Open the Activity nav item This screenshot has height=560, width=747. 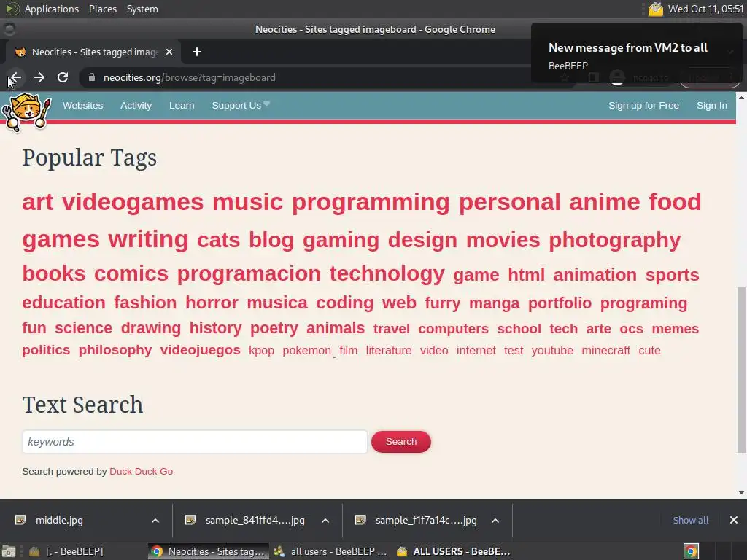point(136,105)
